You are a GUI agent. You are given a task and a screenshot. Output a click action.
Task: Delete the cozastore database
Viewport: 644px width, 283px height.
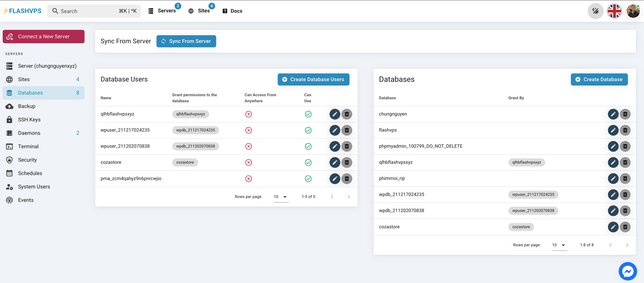[625, 227]
